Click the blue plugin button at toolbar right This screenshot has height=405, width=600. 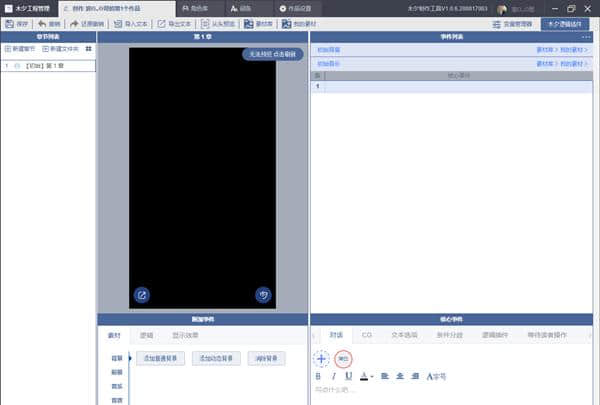pos(565,24)
